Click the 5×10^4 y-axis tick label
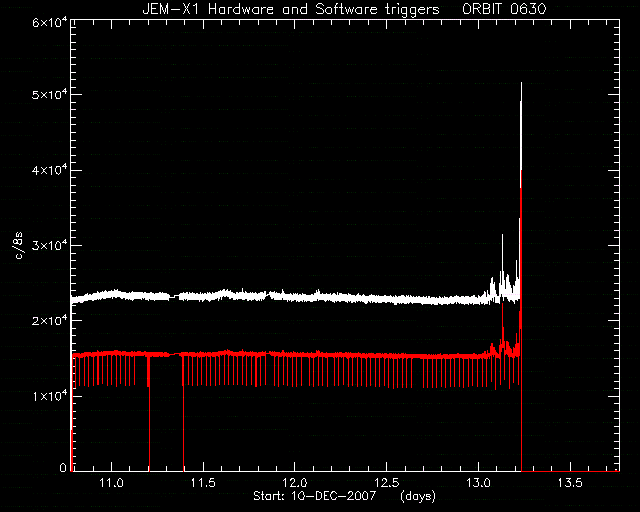 click(49, 94)
